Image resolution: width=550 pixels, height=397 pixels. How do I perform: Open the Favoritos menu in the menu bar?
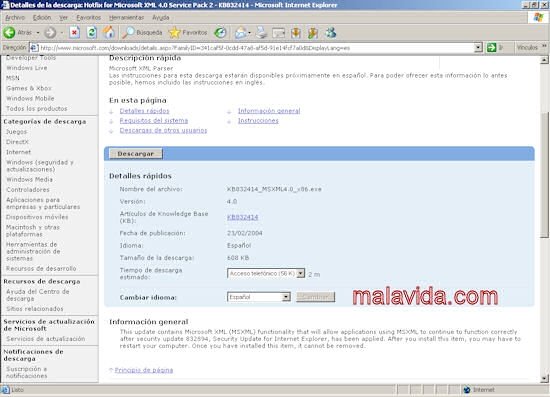[x=88, y=17]
